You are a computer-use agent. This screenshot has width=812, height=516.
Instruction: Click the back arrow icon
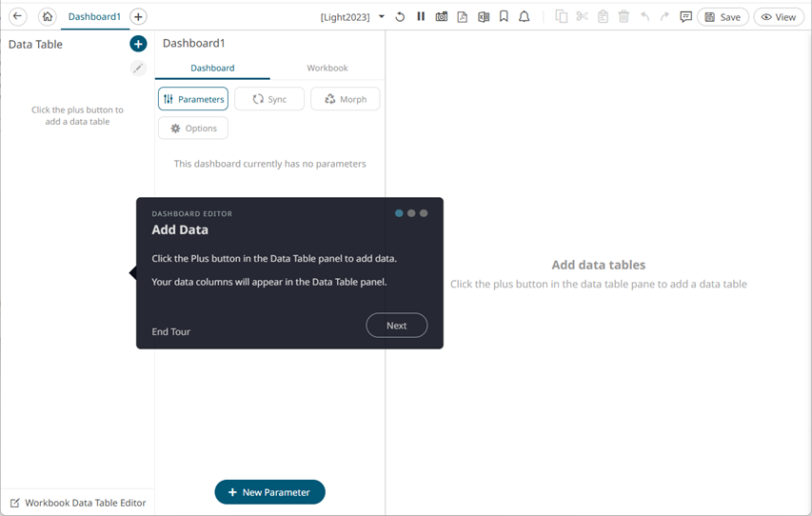coord(17,16)
